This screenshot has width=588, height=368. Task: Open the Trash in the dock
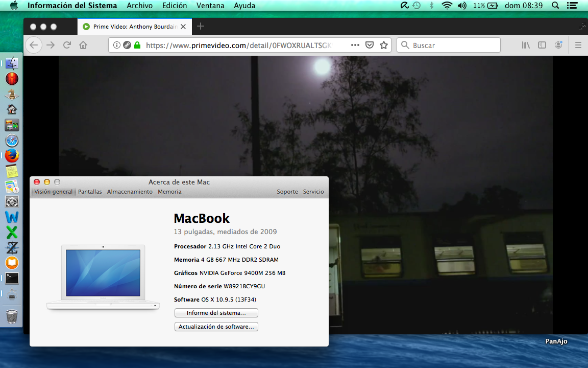point(12,316)
